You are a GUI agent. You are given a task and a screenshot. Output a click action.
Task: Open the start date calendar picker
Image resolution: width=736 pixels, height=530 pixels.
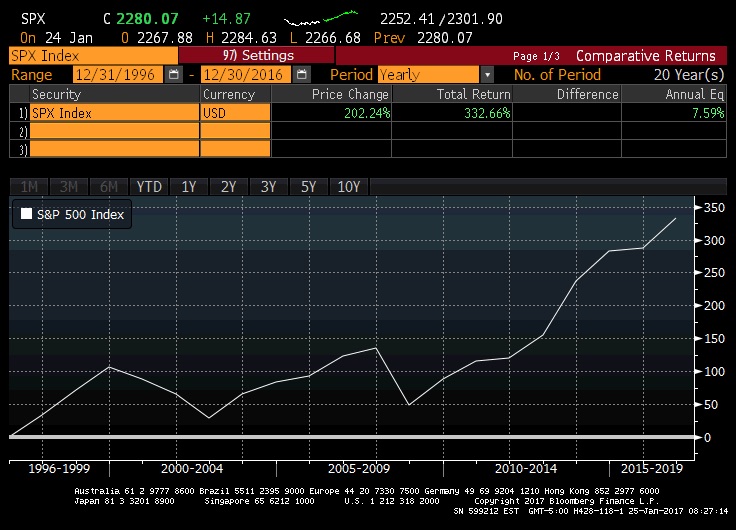174,75
